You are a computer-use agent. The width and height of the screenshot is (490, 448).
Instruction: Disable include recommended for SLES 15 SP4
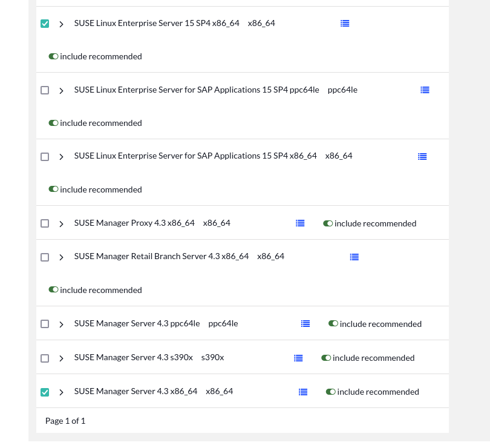tap(53, 56)
